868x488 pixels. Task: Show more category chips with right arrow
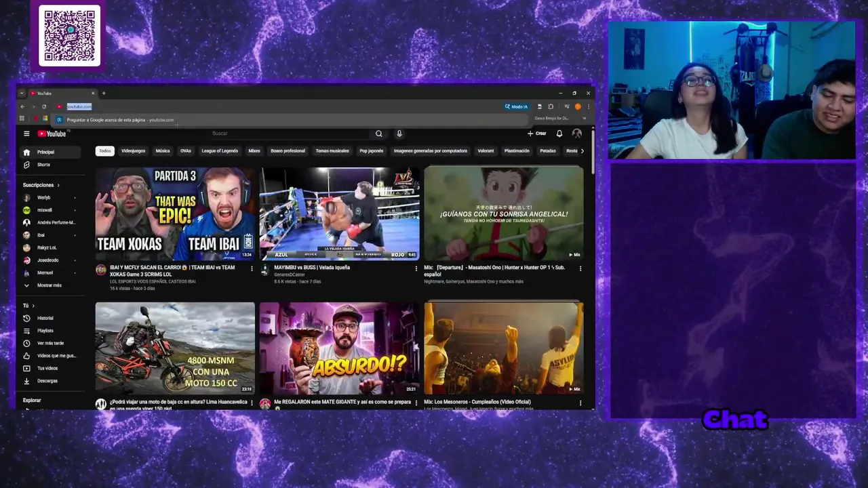[x=582, y=151]
